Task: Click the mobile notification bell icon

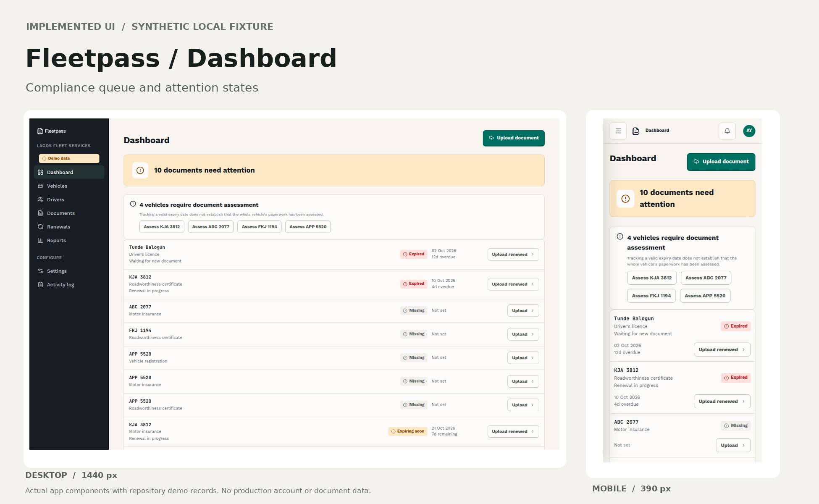Action: (x=727, y=131)
